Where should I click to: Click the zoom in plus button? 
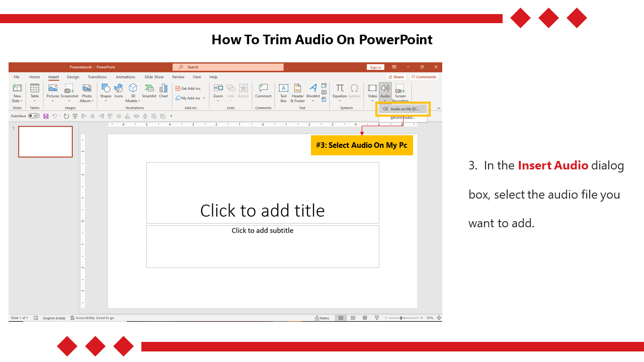[422, 318]
